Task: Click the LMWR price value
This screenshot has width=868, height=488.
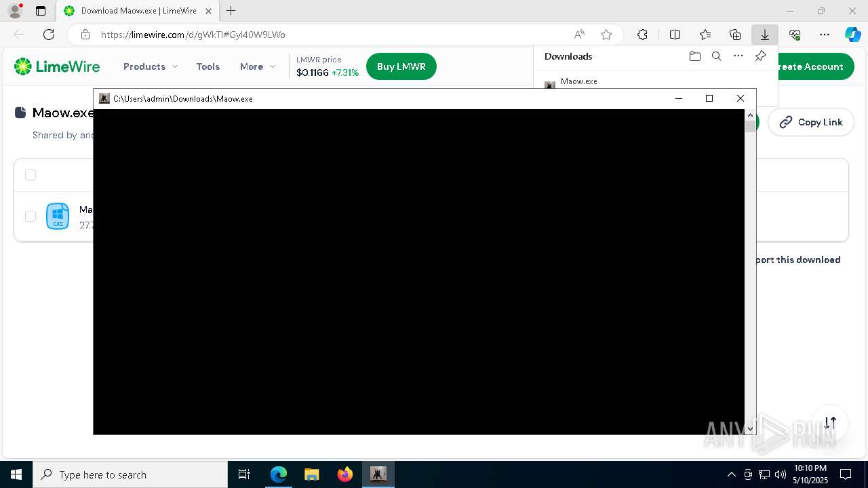Action: (313, 73)
